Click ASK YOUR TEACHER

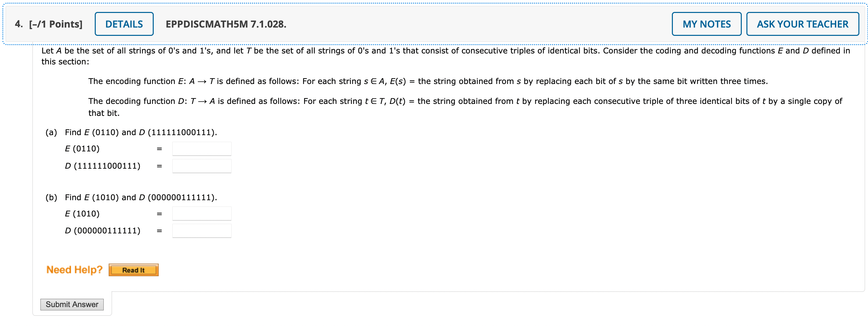(x=802, y=24)
